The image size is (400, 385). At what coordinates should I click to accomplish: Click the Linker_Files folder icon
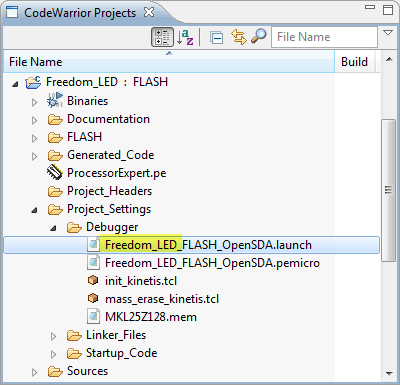(74, 335)
